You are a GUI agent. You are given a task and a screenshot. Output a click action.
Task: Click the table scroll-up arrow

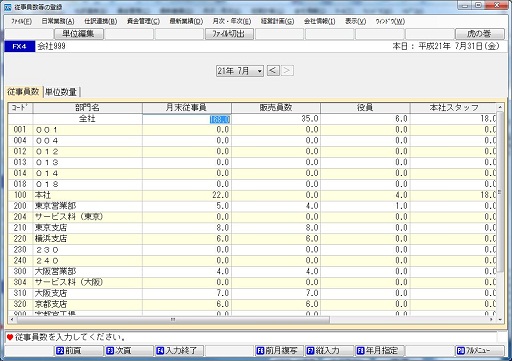(500, 107)
